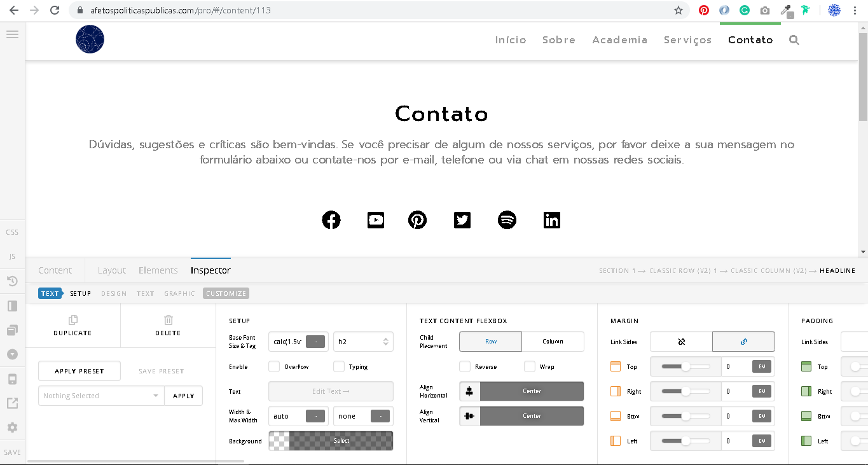Open the Pinterest browser extension
This screenshot has height=465, width=868.
(x=704, y=10)
